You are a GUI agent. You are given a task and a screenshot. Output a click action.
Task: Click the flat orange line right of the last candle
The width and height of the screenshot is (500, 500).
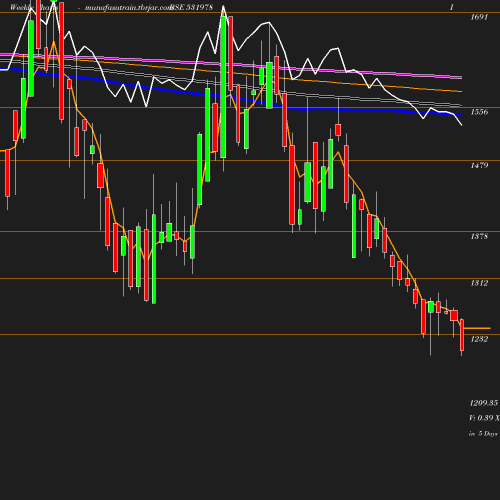[477, 328]
